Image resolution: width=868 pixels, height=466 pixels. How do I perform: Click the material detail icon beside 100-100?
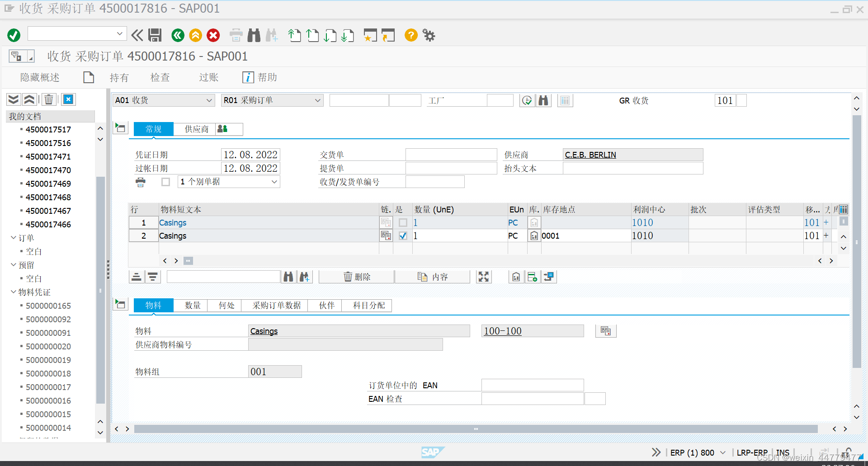pyautogui.click(x=606, y=331)
